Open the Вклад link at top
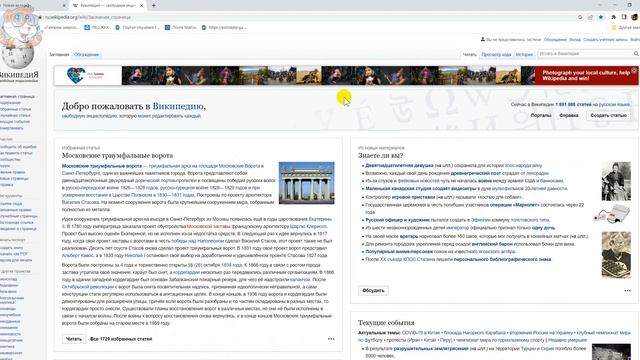 [575, 40]
